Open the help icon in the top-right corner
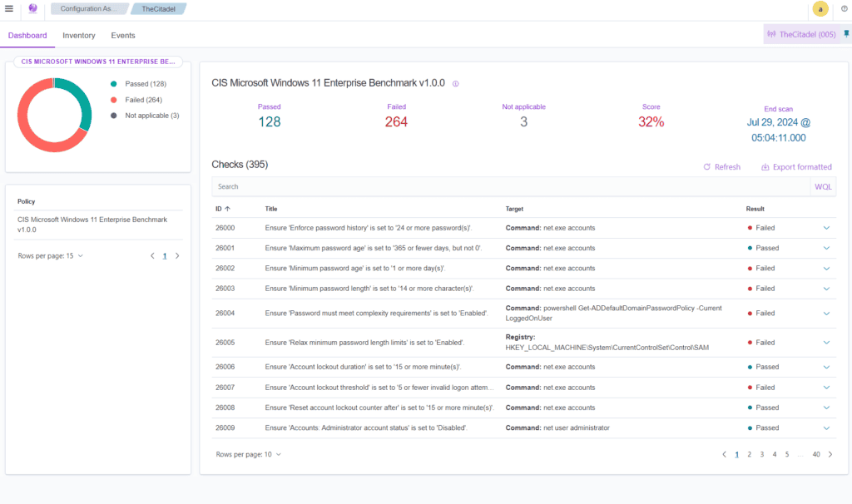This screenshot has height=504, width=852. point(844,8)
